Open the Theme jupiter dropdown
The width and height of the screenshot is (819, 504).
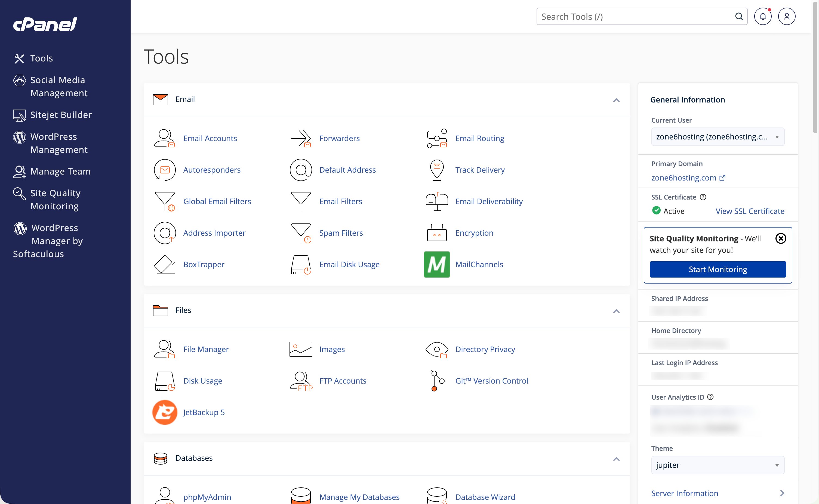click(x=718, y=465)
